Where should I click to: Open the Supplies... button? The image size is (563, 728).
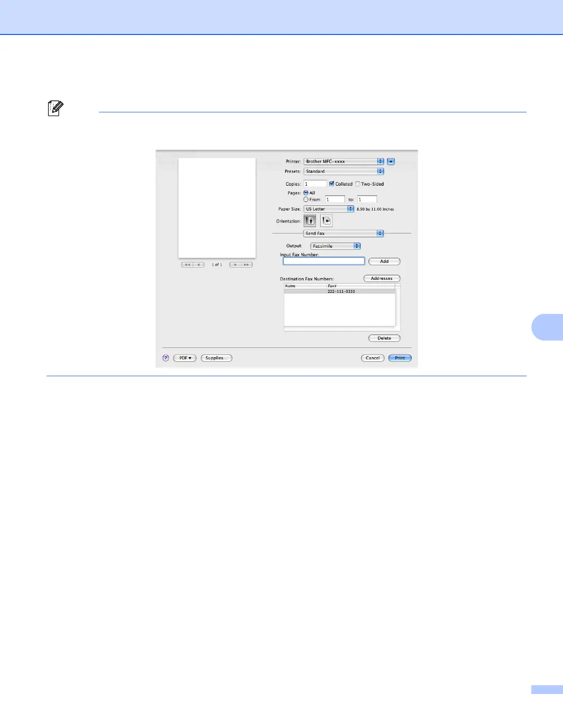pyautogui.click(x=217, y=358)
